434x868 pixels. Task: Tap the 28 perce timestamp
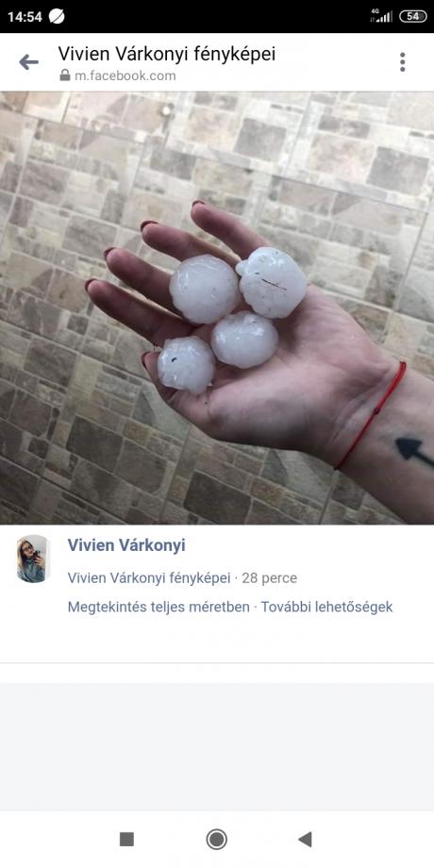(269, 578)
